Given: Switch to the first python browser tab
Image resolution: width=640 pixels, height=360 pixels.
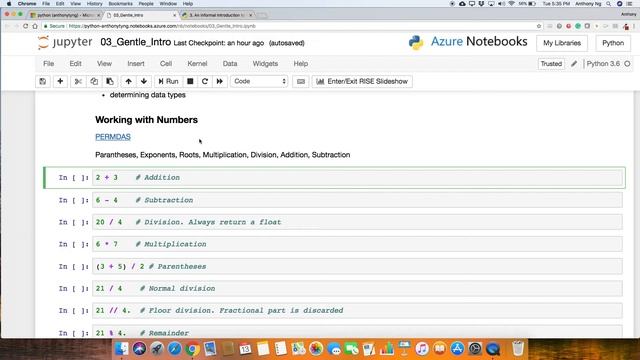Looking at the screenshot, I should pos(65,15).
